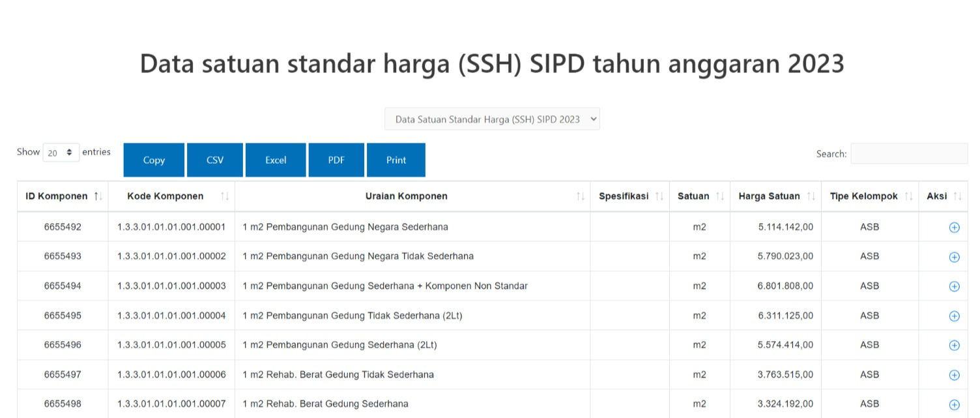Click plus icon for row 6655496
Image resolution: width=980 pixels, height=418 pixels.
(x=954, y=346)
